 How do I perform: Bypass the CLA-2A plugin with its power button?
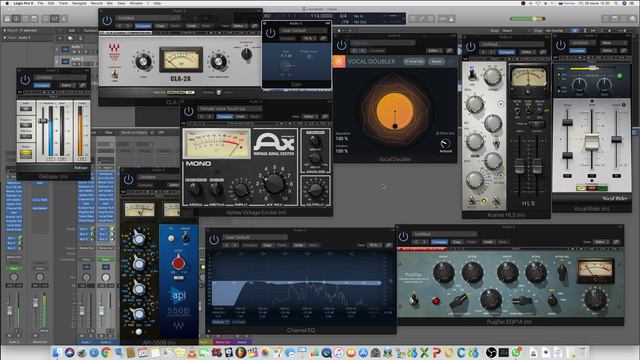click(x=107, y=20)
